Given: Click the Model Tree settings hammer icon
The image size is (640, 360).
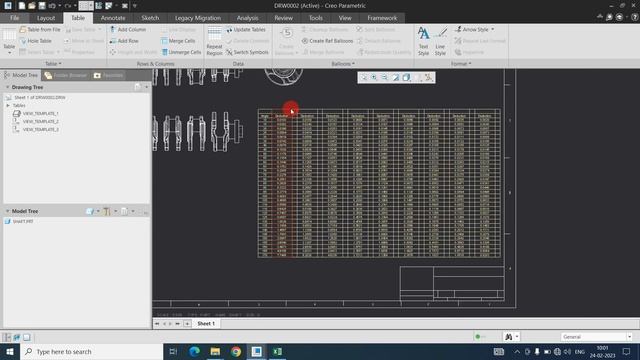Looking at the screenshot, I should click(107, 211).
